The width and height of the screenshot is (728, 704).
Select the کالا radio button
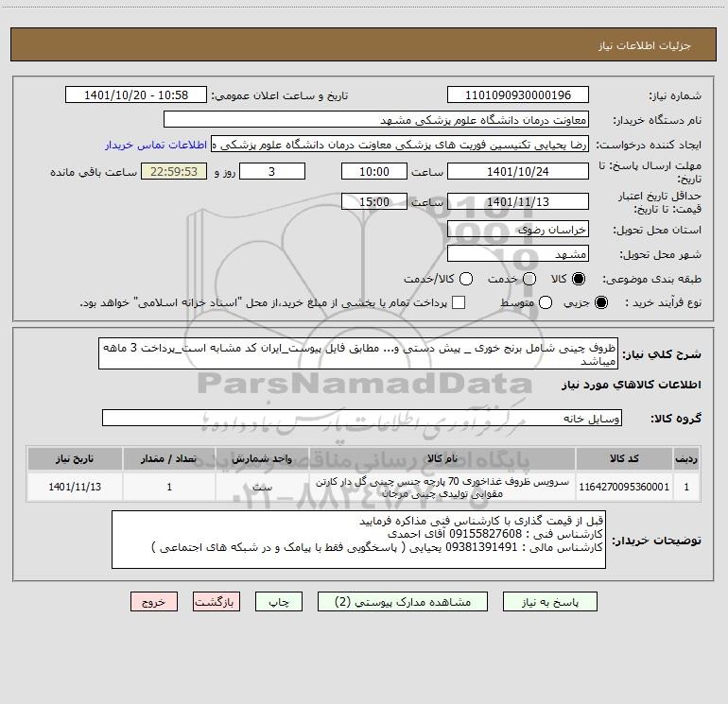point(579,279)
